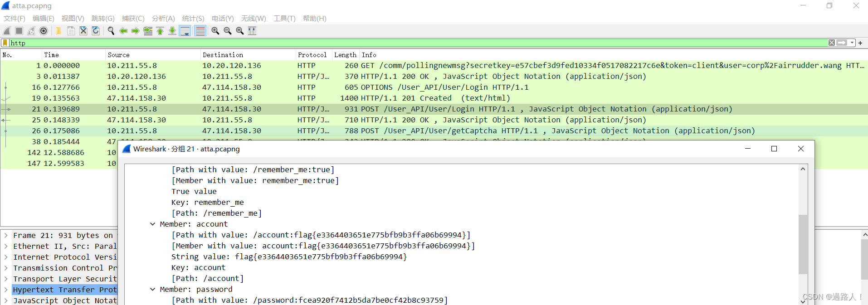868x305 pixels.
Task: Click the scroll-up arrow in packet dialog
Action: tap(803, 169)
